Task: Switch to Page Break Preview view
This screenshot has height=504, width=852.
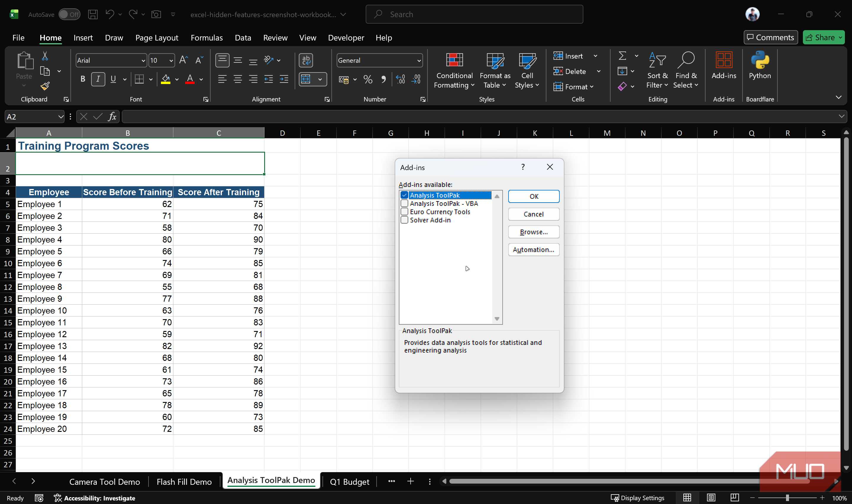Action: [734, 497]
